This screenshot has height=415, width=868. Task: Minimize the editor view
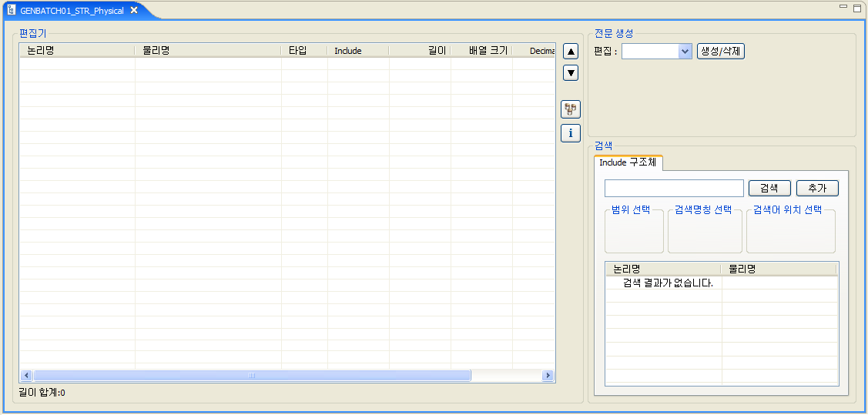843,6
